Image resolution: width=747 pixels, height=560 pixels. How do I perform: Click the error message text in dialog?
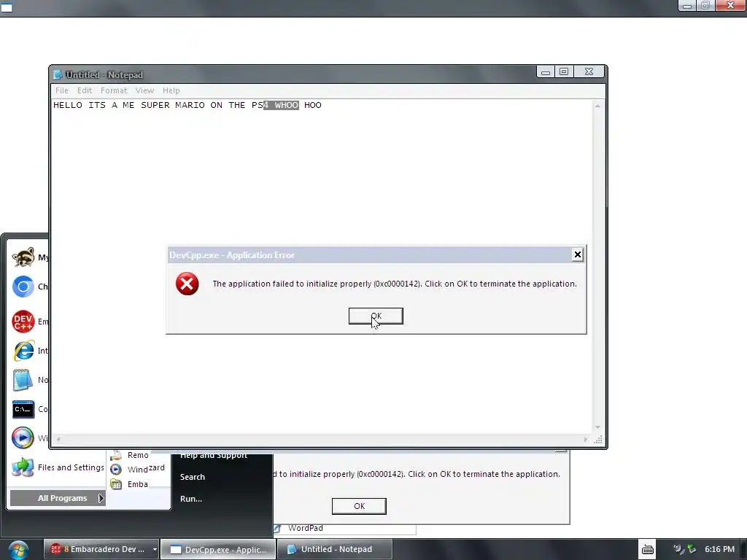[x=395, y=284]
